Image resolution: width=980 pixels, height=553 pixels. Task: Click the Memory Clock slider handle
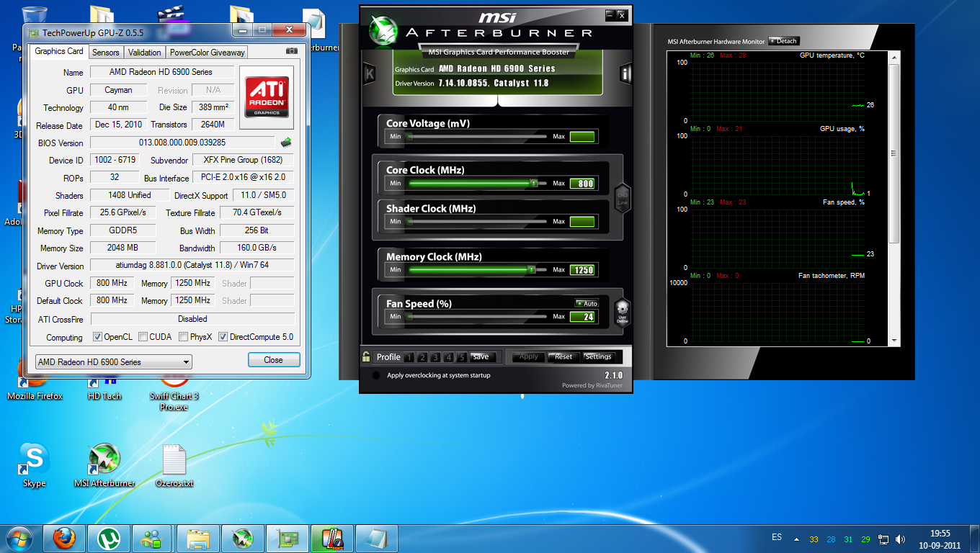[532, 269]
